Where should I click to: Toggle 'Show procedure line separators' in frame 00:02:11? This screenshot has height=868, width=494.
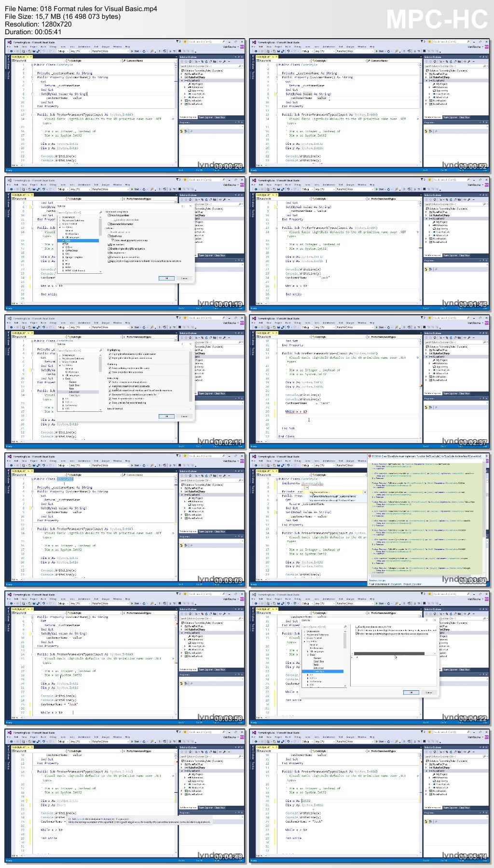coord(110,372)
